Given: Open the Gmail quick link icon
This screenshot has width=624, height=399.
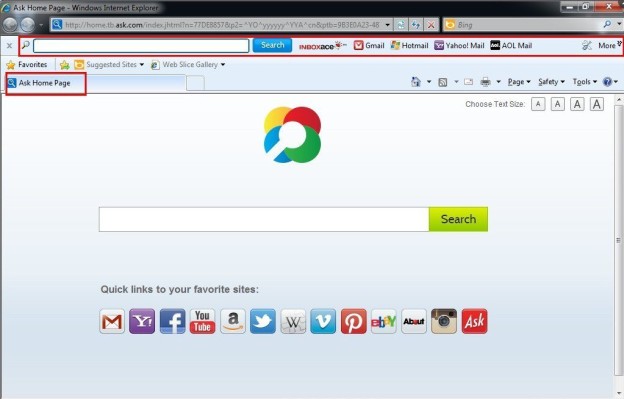Looking at the screenshot, I should 112,321.
